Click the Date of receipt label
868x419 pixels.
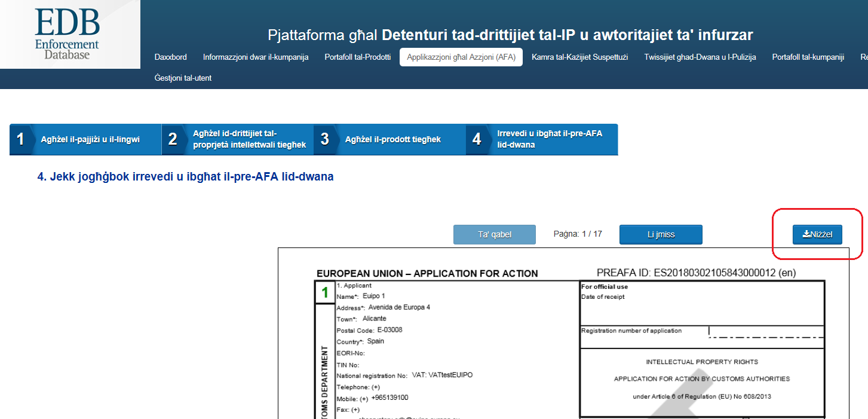(603, 297)
